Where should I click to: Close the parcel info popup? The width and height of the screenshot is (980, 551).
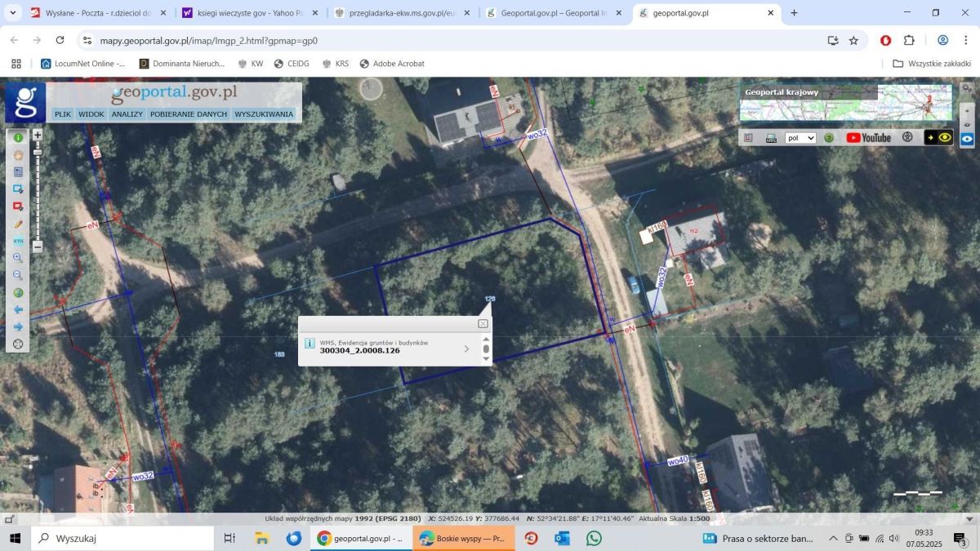pos(483,324)
